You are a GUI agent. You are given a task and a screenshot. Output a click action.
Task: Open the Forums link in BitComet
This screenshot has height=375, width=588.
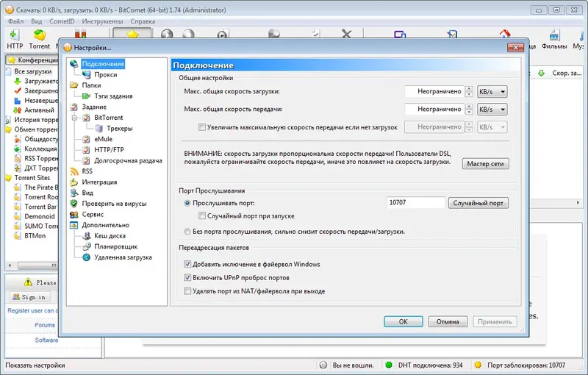click(45, 325)
